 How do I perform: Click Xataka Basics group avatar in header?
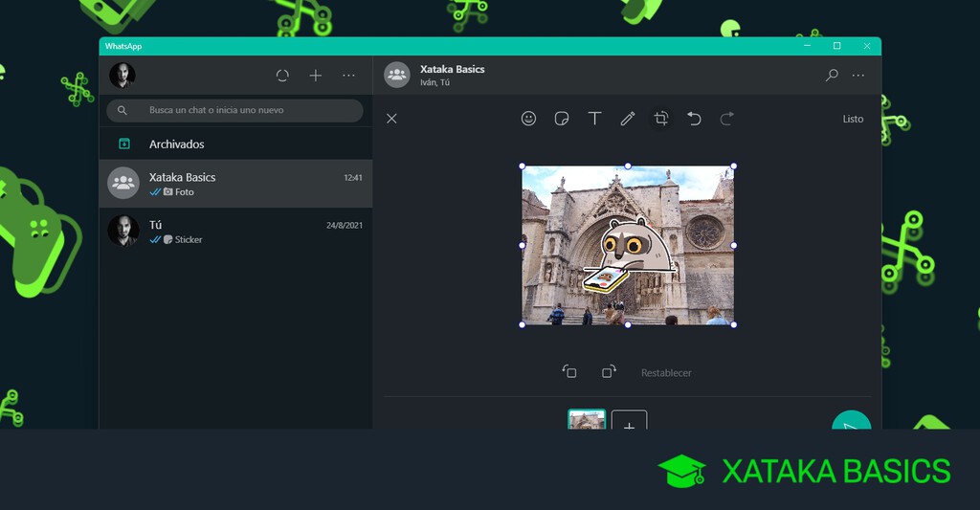tap(397, 75)
